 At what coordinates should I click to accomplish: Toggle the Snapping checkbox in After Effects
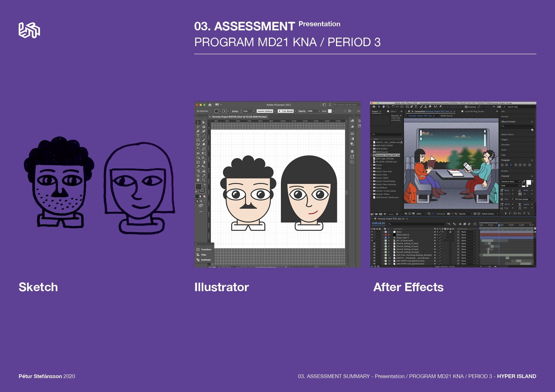[466, 107]
